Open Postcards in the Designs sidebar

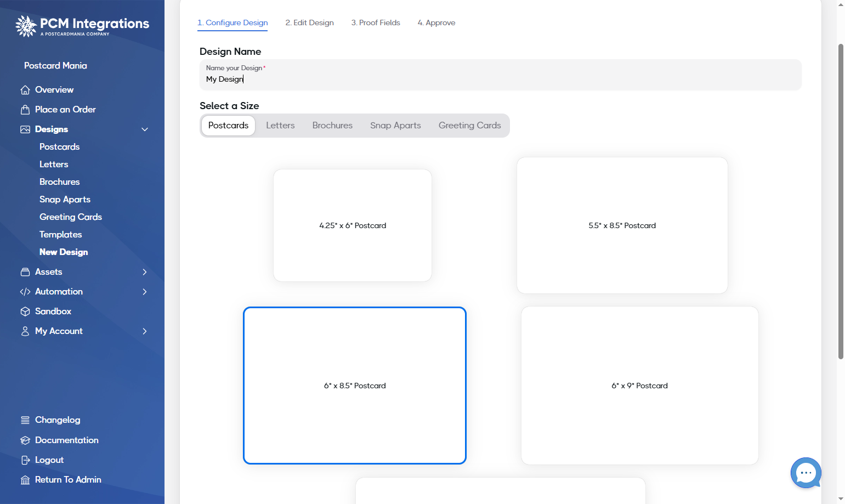click(x=59, y=147)
